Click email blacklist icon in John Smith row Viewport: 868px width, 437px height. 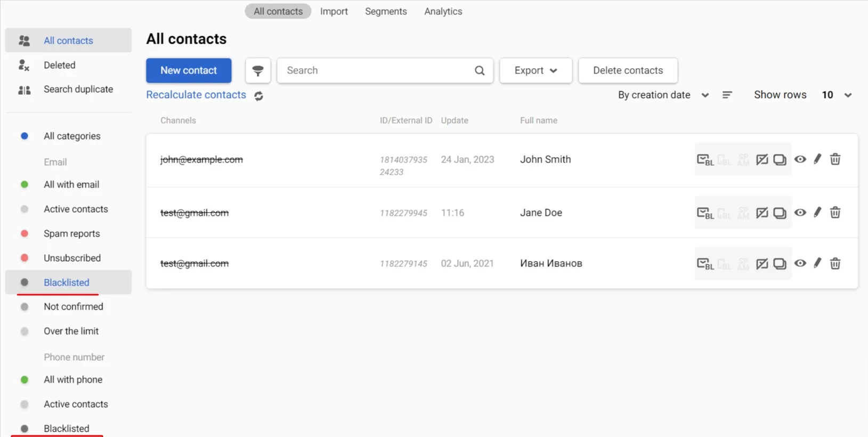coord(705,159)
